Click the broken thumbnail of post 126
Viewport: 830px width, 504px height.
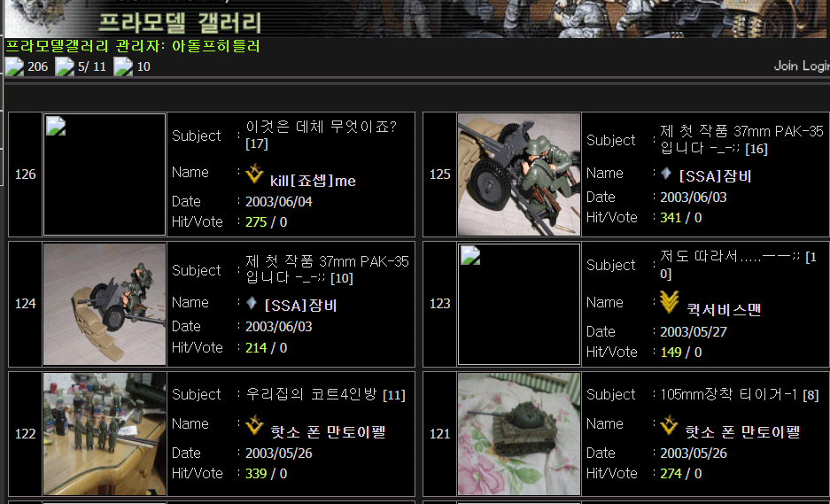tap(105, 174)
